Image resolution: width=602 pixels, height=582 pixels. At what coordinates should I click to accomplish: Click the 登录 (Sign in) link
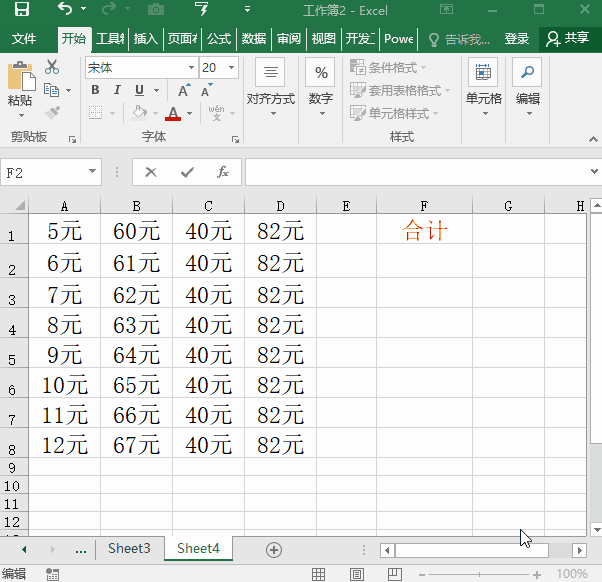coord(516,39)
